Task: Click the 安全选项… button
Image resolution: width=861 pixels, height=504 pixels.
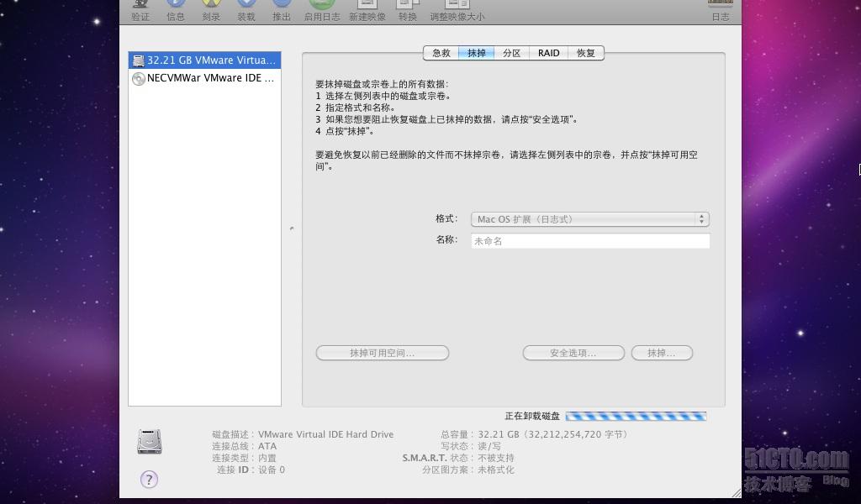Action: [x=573, y=353]
